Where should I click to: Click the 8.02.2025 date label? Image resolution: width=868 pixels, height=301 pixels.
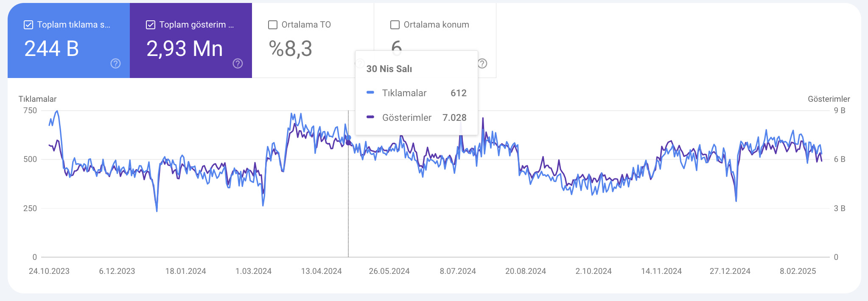pyautogui.click(x=798, y=271)
